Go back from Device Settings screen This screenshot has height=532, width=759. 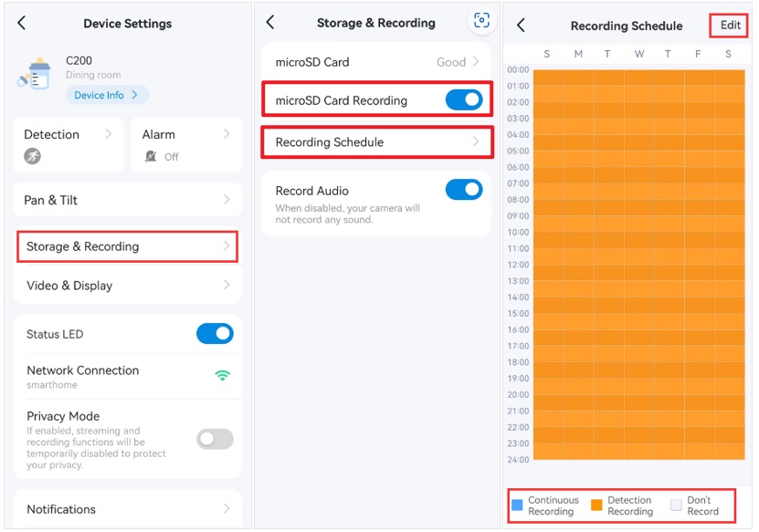pos(22,24)
